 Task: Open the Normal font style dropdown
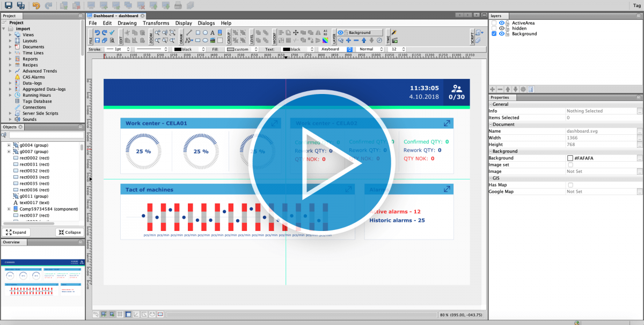(x=370, y=49)
